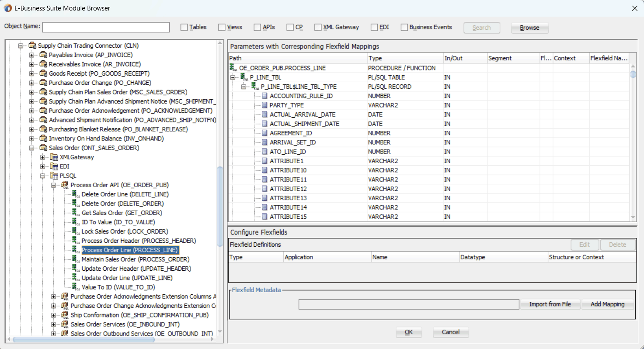Viewport: 644px width, 349px height.
Task: Click the ACCOUNTING_RULE_ID field icon
Action: (x=265, y=96)
